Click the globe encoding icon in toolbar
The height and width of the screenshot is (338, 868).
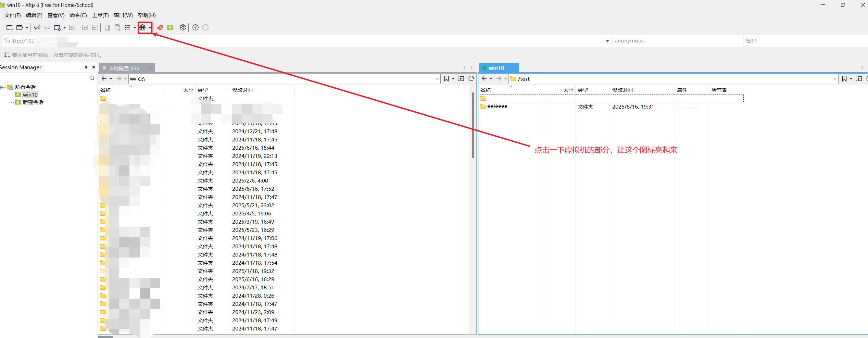(142, 27)
